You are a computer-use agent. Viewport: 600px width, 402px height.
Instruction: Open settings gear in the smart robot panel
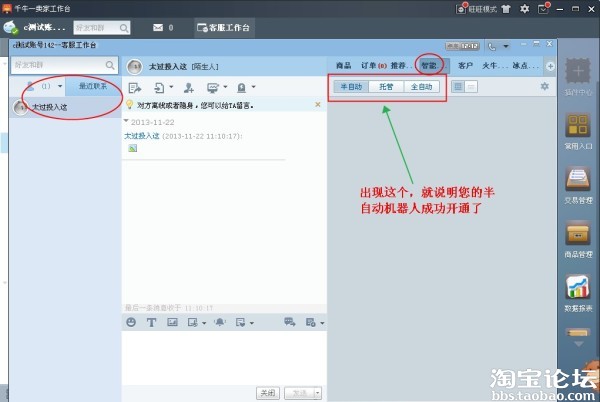[545, 87]
